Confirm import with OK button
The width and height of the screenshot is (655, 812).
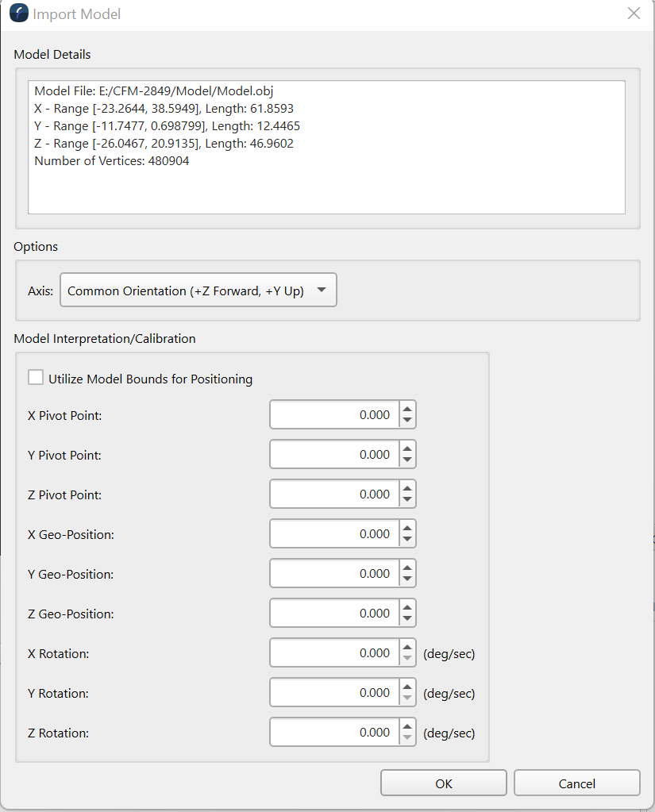click(x=443, y=783)
